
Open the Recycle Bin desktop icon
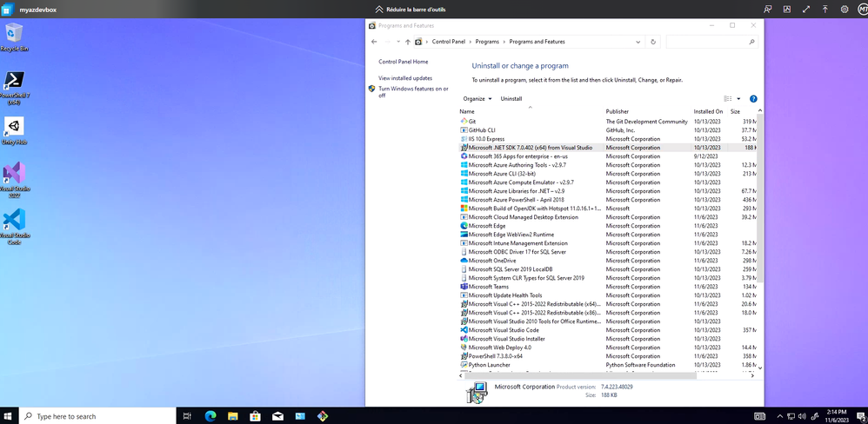point(14,37)
